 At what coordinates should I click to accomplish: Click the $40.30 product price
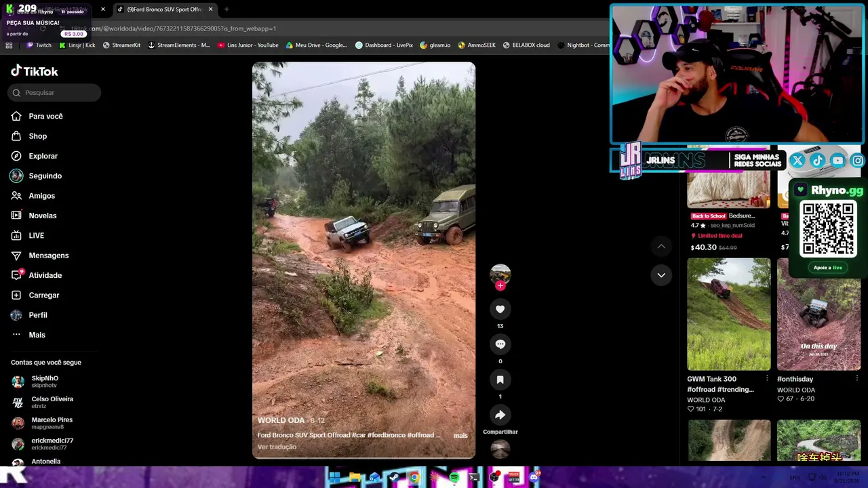click(703, 247)
